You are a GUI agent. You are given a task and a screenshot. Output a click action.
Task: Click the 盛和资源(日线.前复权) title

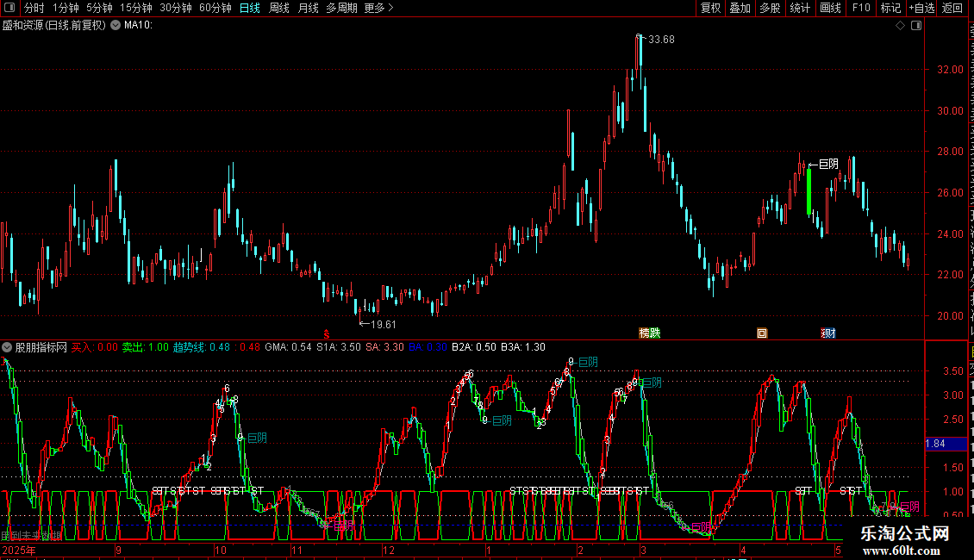(54, 25)
